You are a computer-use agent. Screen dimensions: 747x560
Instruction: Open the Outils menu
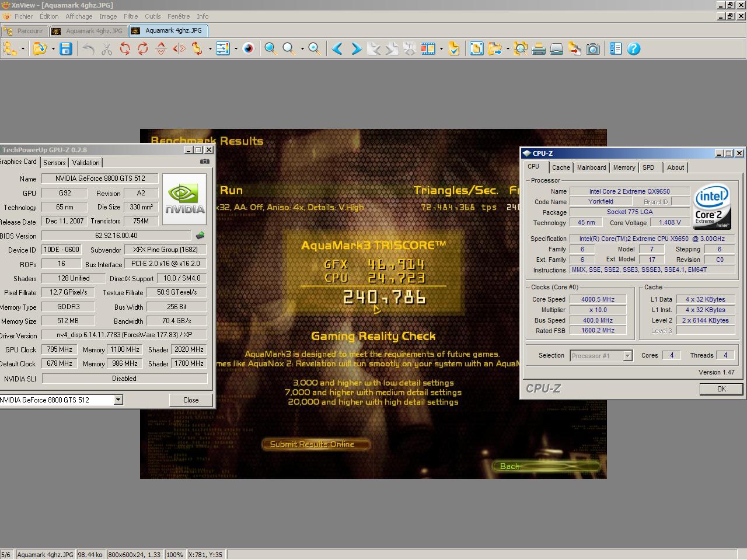point(153,16)
